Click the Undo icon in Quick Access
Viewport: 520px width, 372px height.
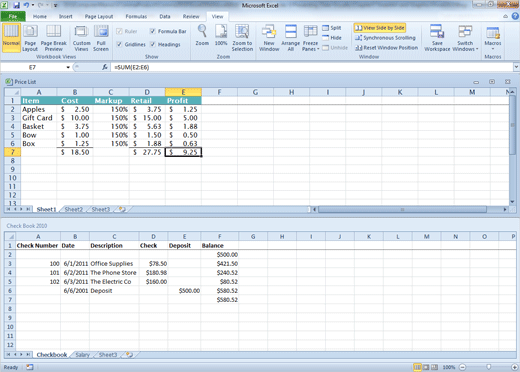26,5
